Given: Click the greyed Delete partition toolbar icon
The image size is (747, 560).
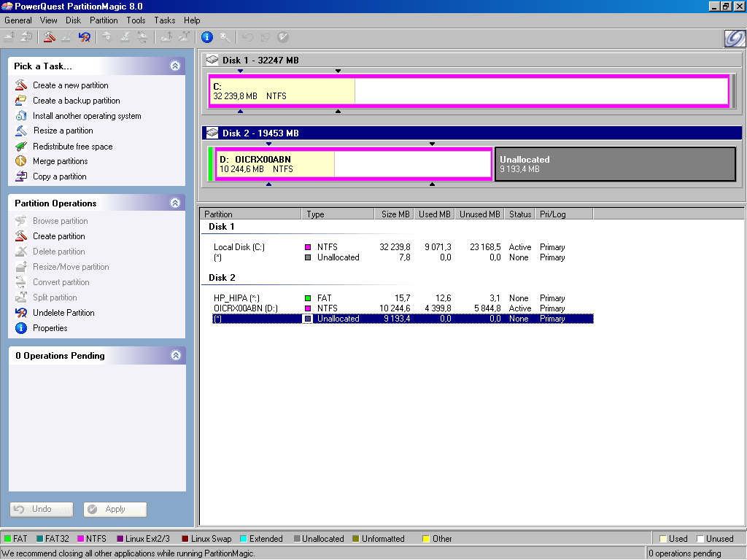Looking at the screenshot, I should tap(66, 37).
